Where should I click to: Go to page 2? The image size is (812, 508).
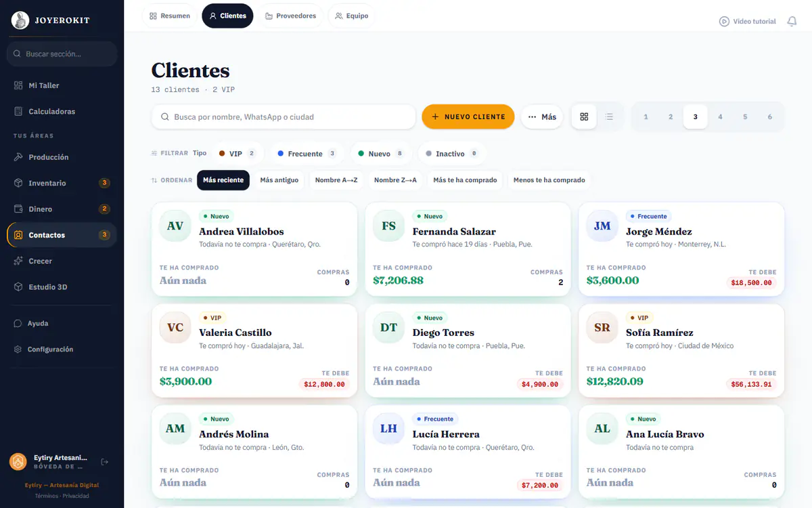coord(671,117)
